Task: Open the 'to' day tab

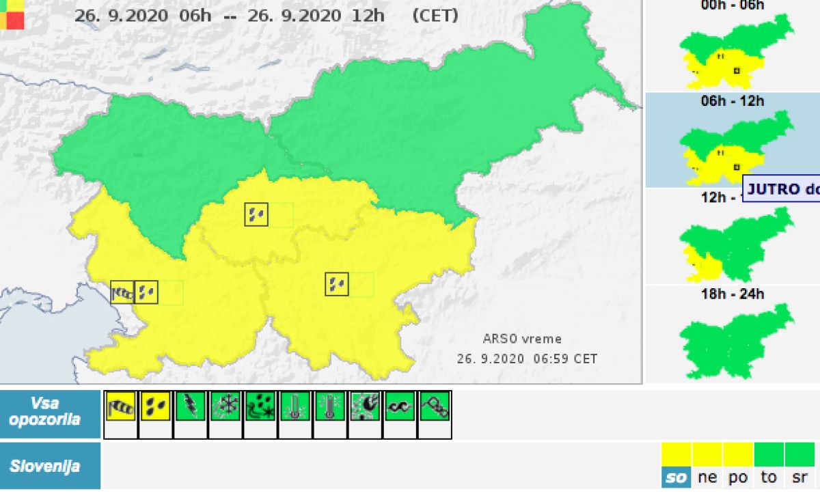Action: pos(769,478)
